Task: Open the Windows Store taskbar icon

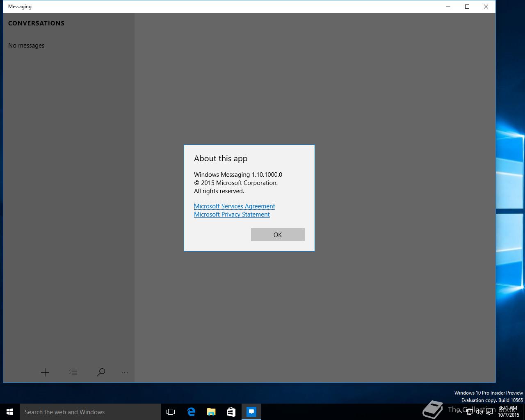Action: tap(231, 412)
